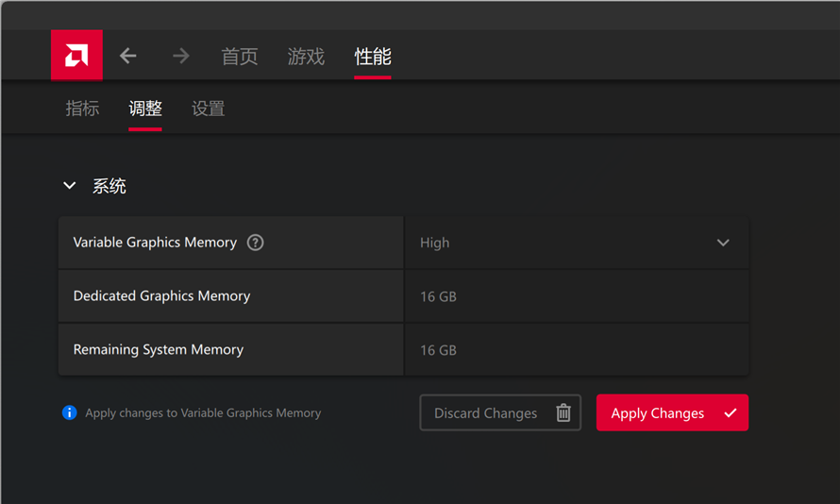Click the AMD logo icon
The width and height of the screenshot is (840, 504).
[x=76, y=55]
